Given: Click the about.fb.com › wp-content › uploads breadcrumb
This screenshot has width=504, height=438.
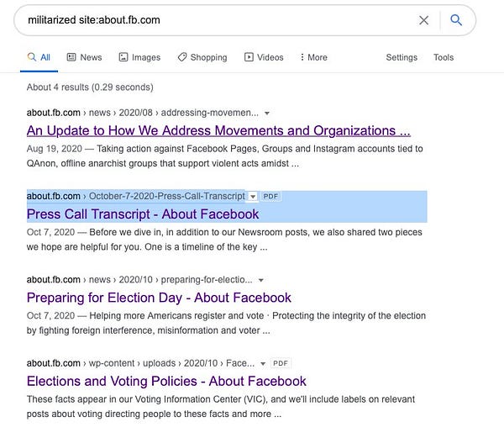Looking at the screenshot, I should (x=140, y=363).
